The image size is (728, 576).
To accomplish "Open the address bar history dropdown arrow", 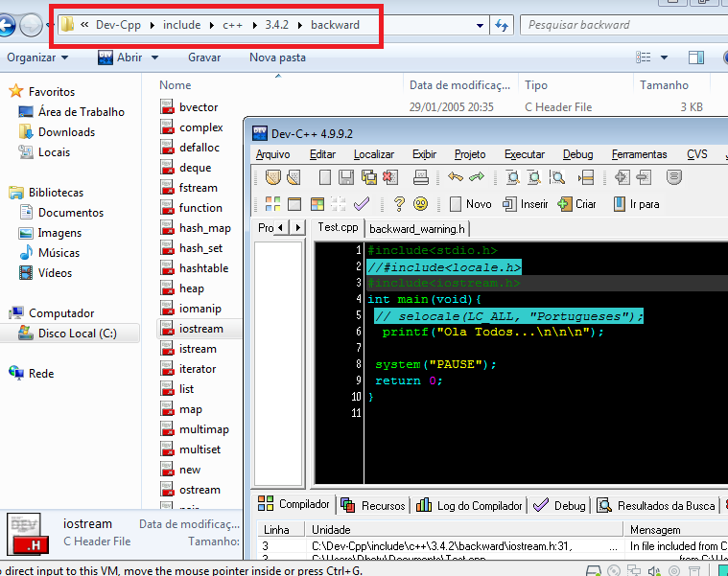I will tap(481, 26).
